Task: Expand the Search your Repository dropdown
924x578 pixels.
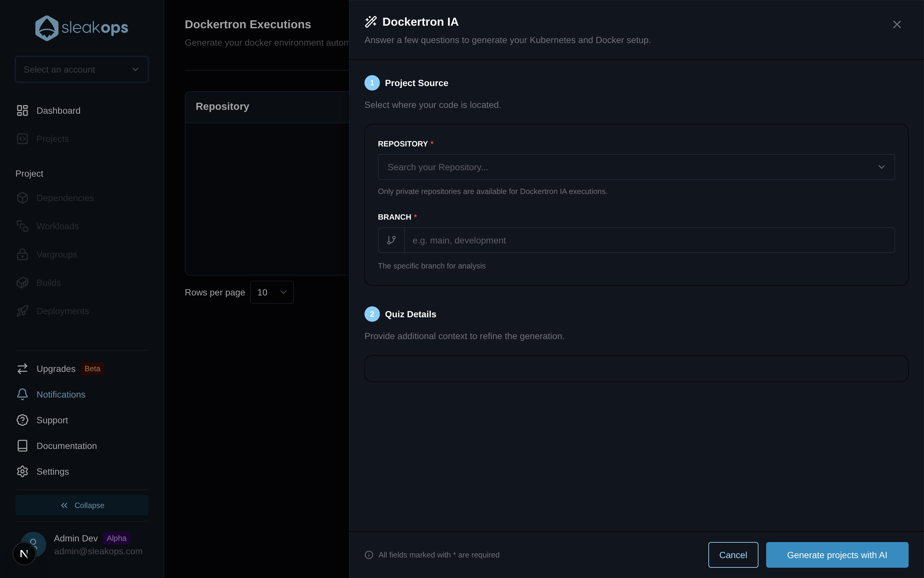Action: (636, 167)
